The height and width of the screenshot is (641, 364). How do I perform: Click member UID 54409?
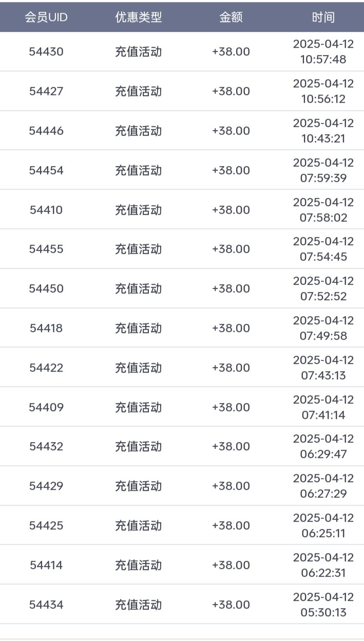46,408
